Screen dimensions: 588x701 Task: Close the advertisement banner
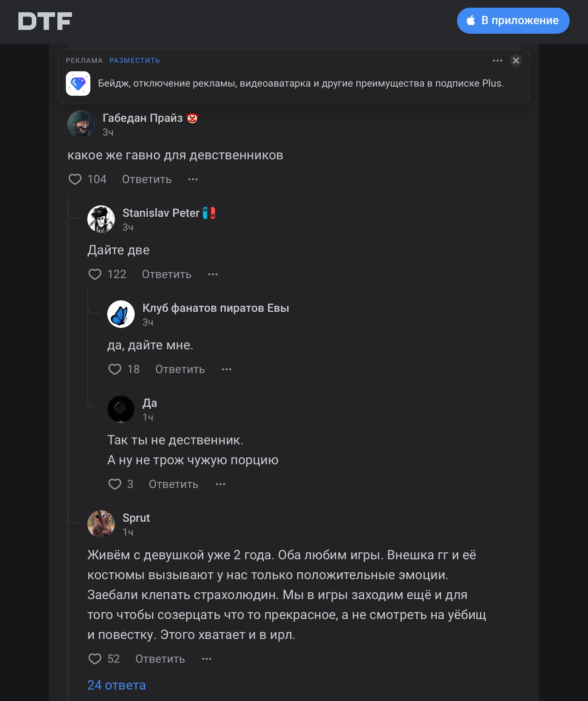[x=516, y=61]
